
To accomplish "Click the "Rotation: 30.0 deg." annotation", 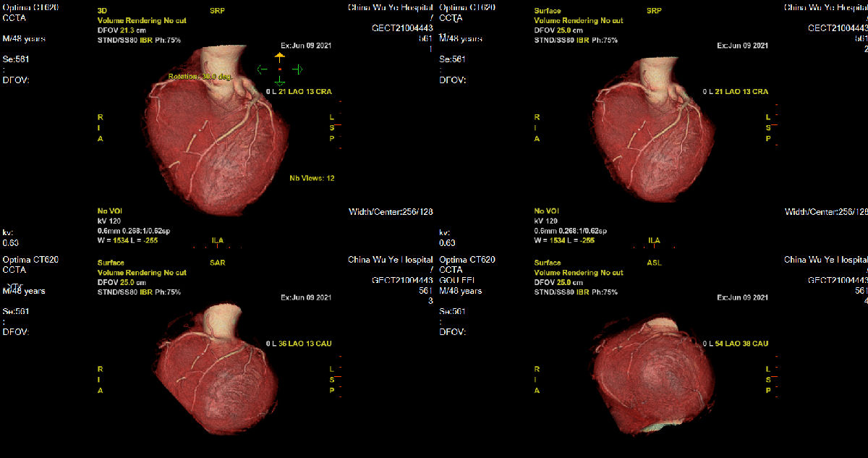I will (x=200, y=76).
